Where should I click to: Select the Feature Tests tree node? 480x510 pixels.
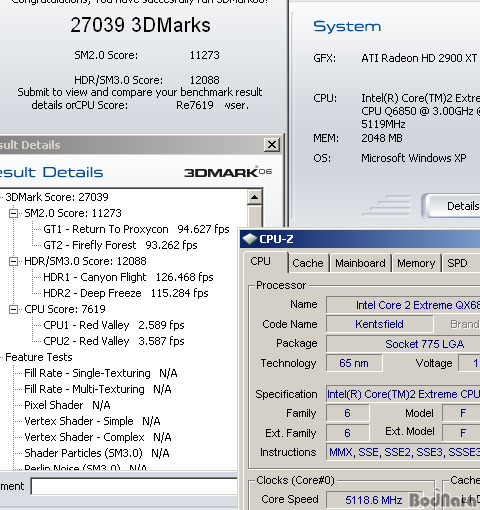(x=39, y=357)
